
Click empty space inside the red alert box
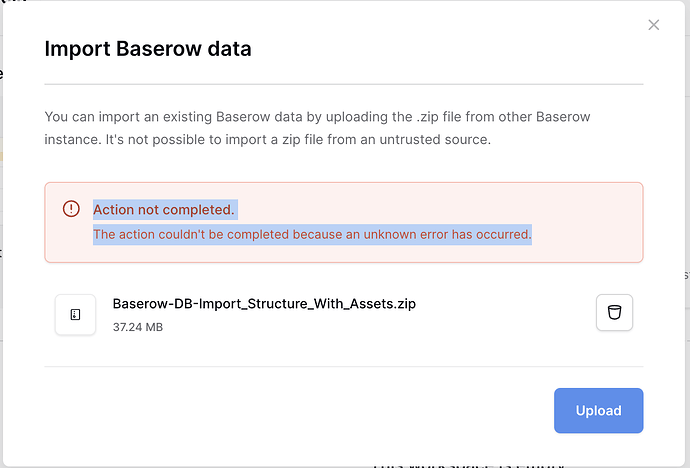tap(585, 222)
